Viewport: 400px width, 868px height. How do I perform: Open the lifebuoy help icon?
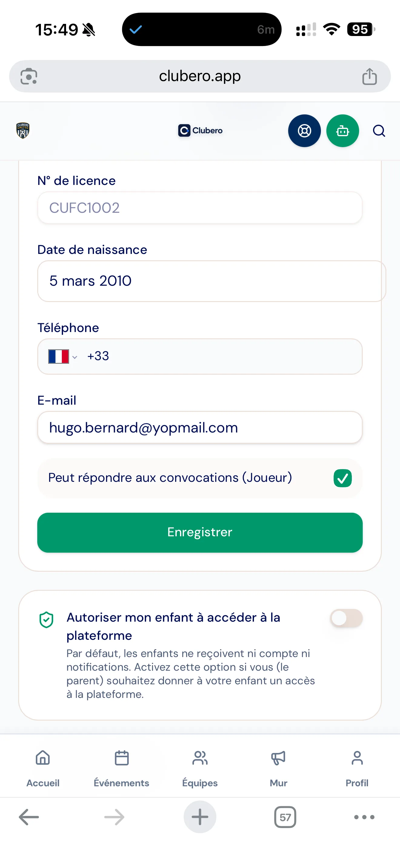[x=304, y=131]
